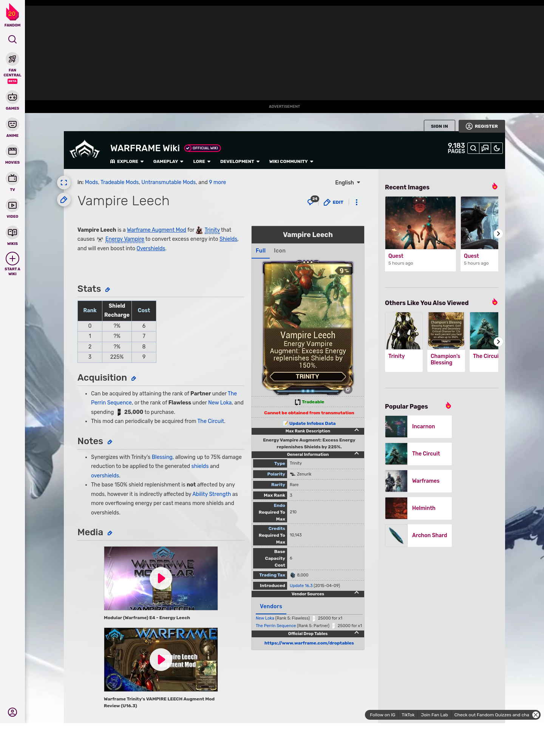Click edit pencil next to Stats heading

pos(108,290)
